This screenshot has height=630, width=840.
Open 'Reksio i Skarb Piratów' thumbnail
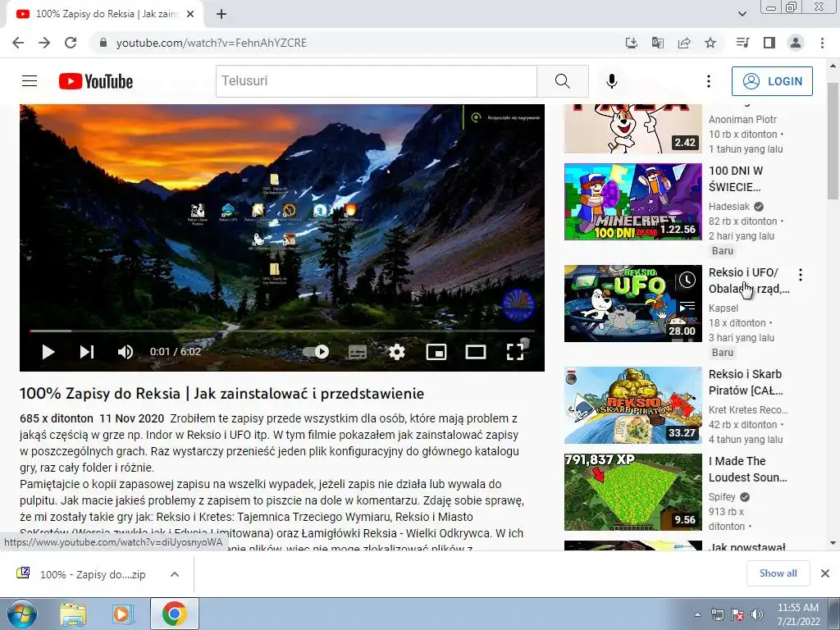click(632, 405)
